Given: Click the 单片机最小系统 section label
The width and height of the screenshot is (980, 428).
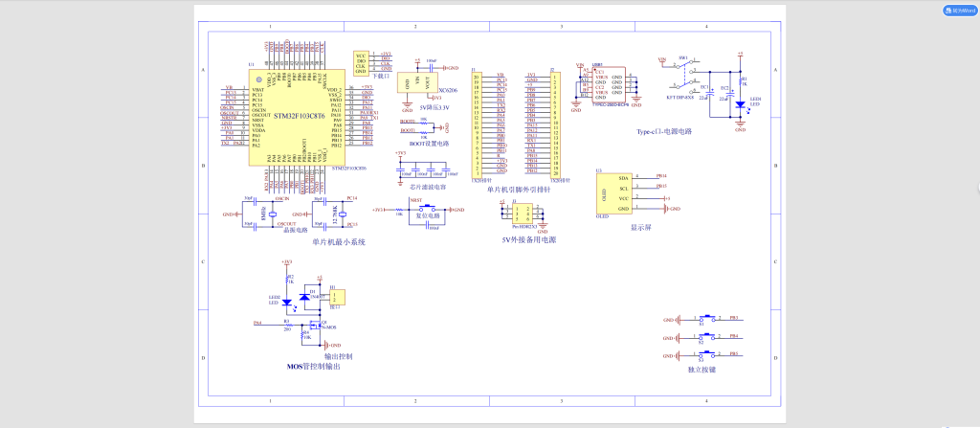Looking at the screenshot, I should coord(339,242).
